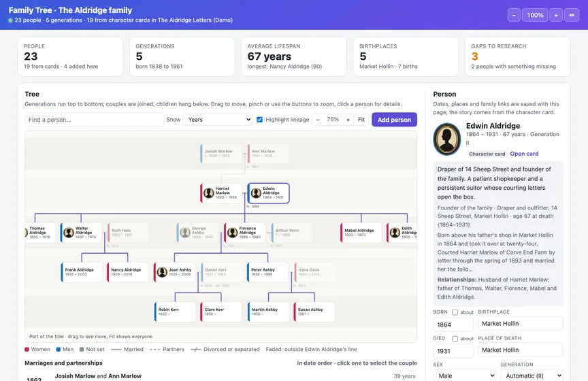This screenshot has width=588, height=381.
Task: Select Thomas Aldridge node in the tree
Action: click(x=39, y=233)
